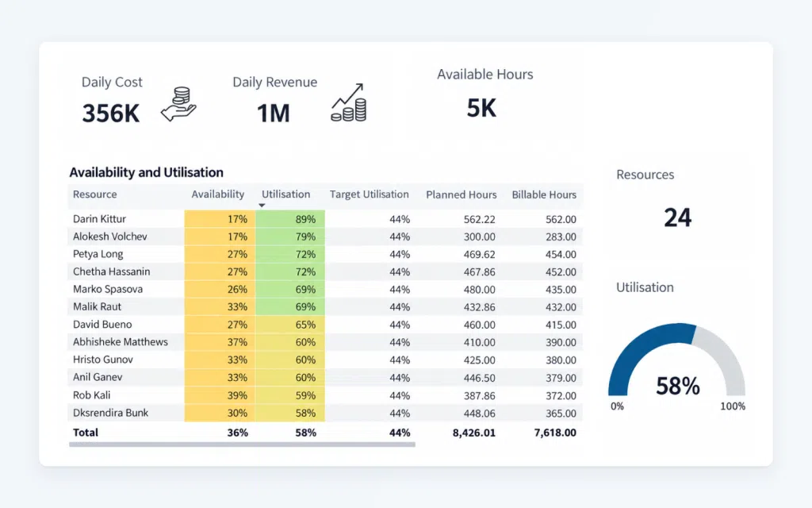This screenshot has height=508, width=812.
Task: Select the Daily Cost 356K value
Action: 111,113
